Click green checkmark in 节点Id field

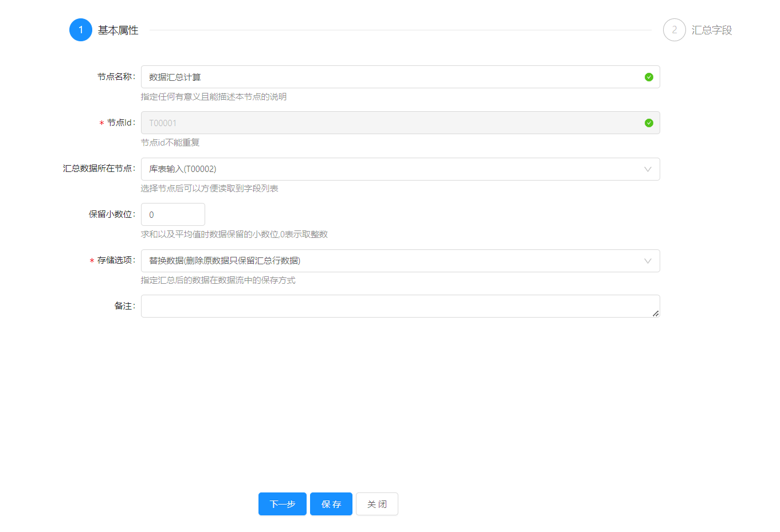click(649, 123)
